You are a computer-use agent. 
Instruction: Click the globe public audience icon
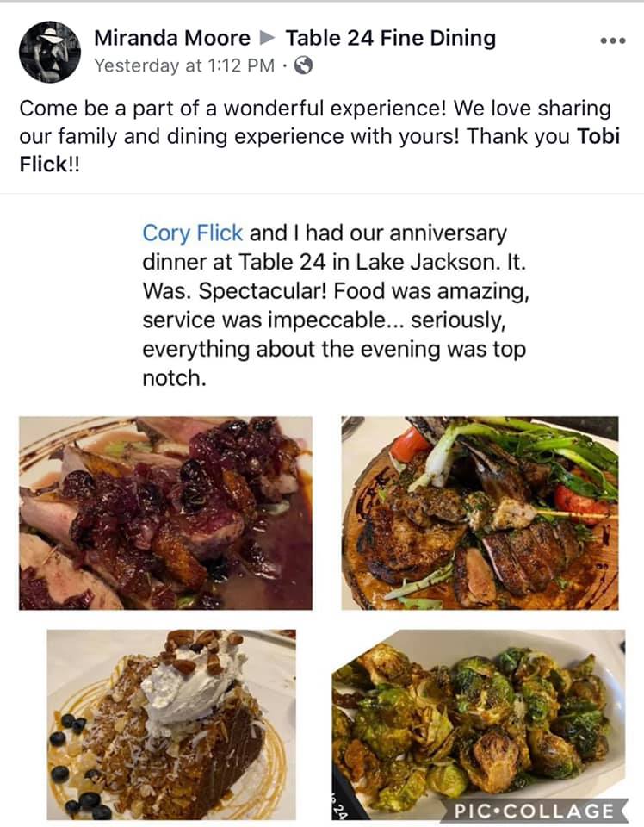[x=303, y=65]
